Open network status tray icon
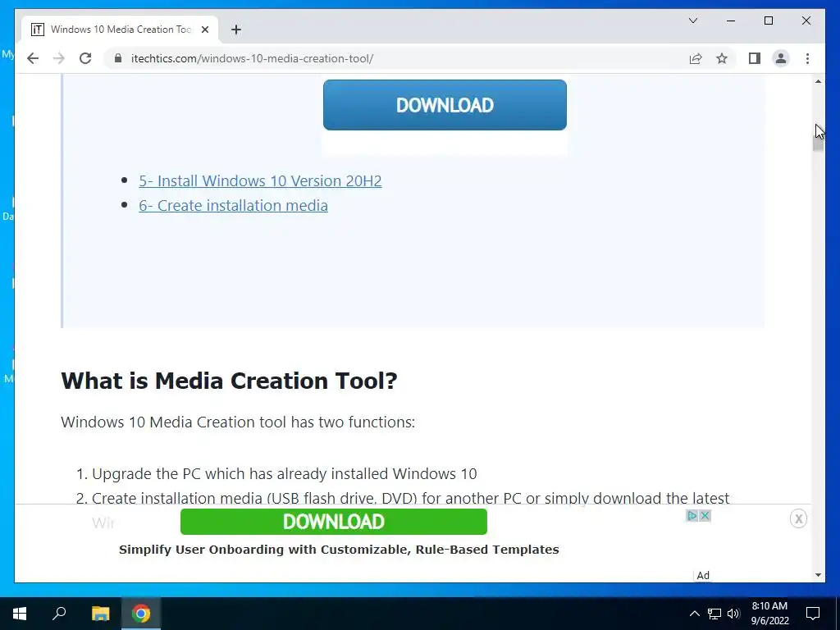The height and width of the screenshot is (630, 840). [x=714, y=614]
